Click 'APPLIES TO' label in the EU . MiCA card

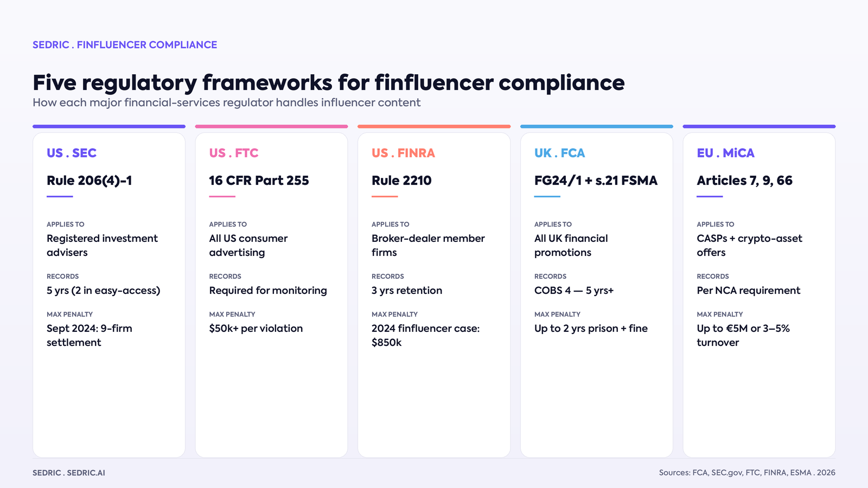coord(716,224)
